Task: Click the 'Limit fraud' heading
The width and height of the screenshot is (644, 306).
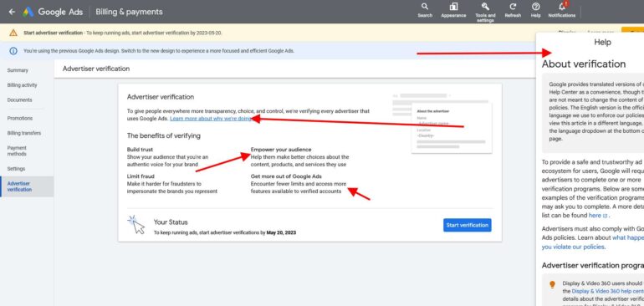Action: pos(141,176)
